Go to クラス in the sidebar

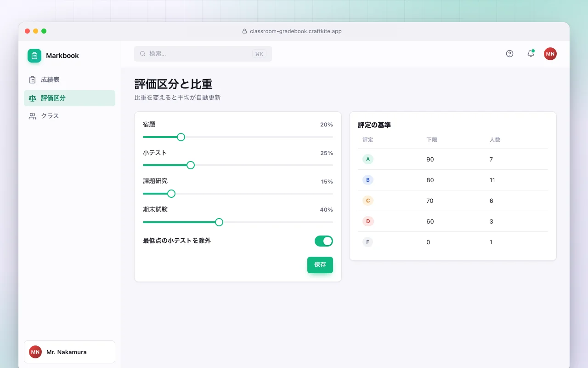pyautogui.click(x=69, y=116)
